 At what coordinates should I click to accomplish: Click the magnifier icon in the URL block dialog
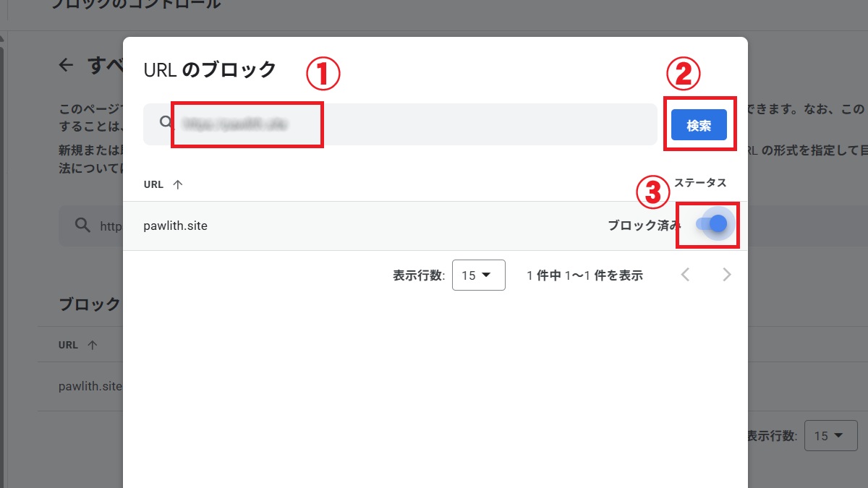tap(164, 122)
